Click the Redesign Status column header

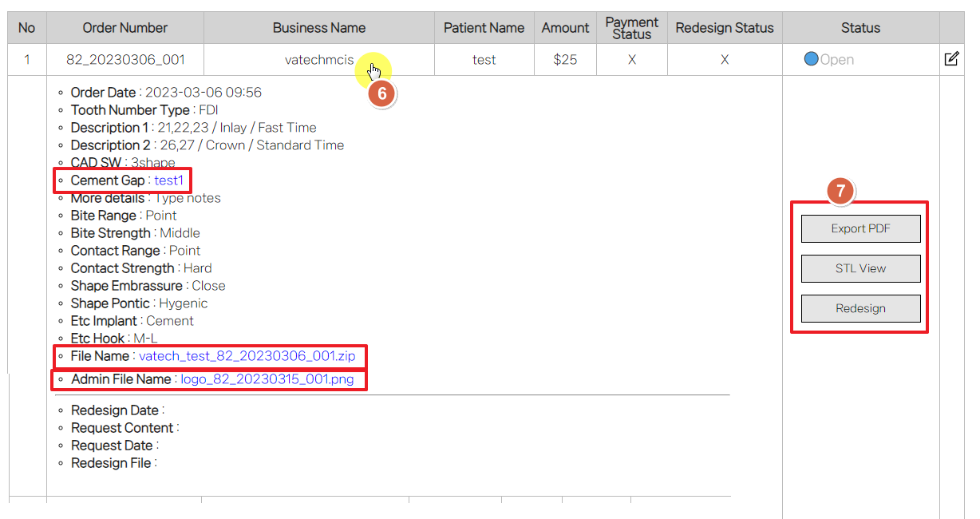724,28
